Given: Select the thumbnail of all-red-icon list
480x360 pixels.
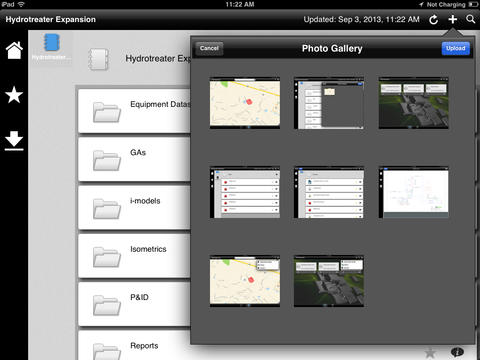Looking at the screenshot, I should (245, 192).
